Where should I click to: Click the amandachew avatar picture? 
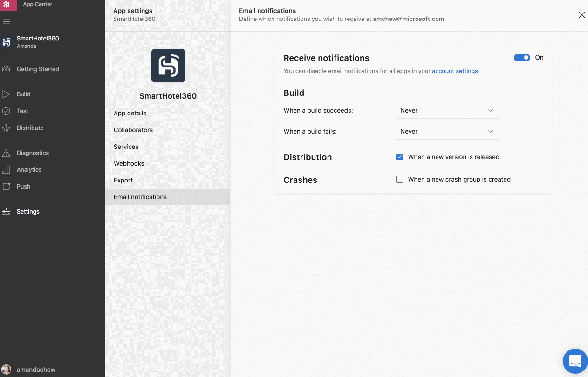6,370
